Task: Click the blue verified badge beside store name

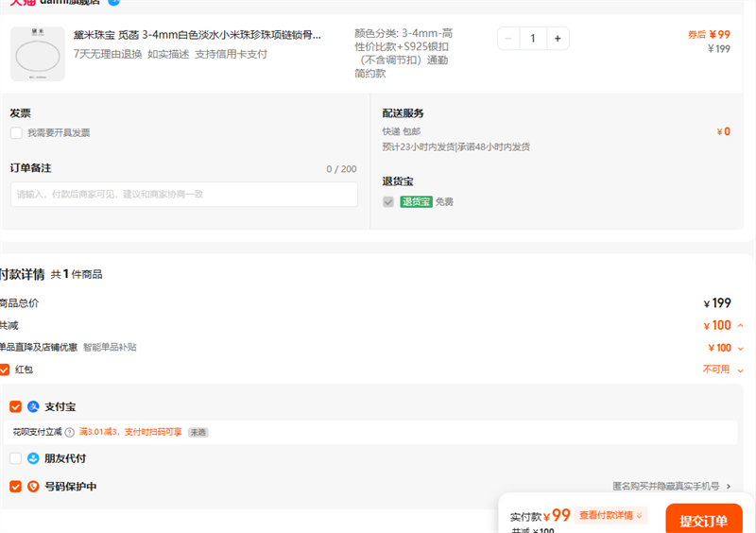Action: pyautogui.click(x=114, y=2)
